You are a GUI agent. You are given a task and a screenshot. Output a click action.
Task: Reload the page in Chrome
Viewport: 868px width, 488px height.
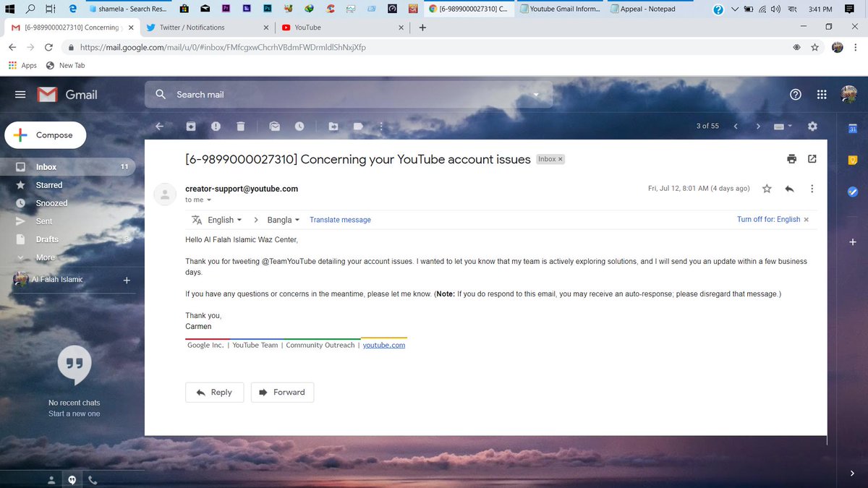tap(48, 47)
